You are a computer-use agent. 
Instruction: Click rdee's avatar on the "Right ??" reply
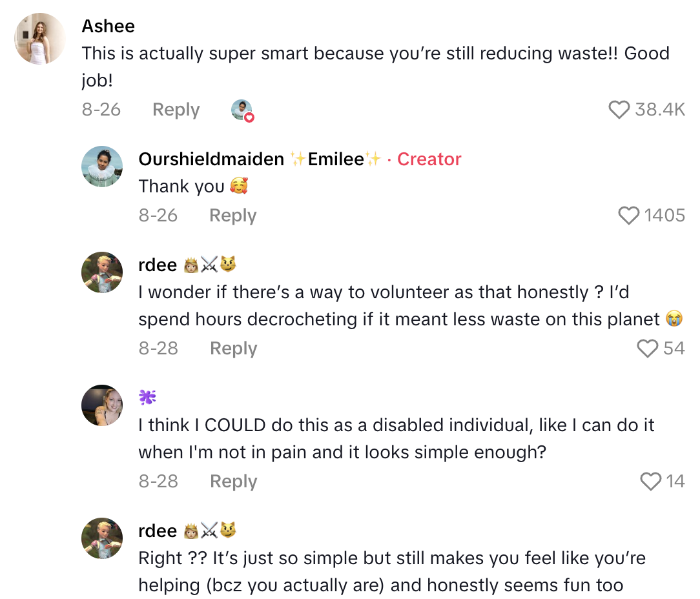point(102,538)
